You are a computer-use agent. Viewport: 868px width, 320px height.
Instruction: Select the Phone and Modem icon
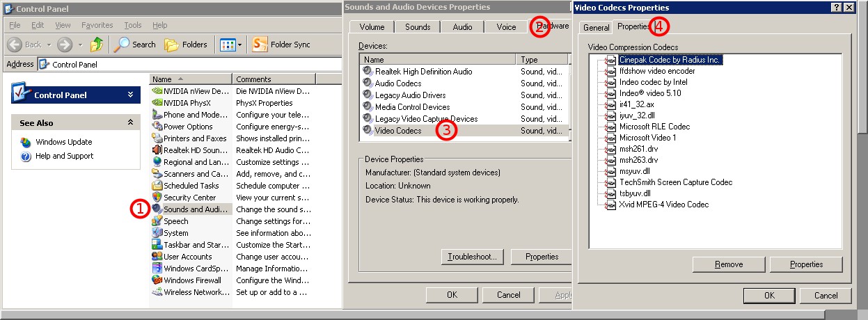(x=157, y=115)
